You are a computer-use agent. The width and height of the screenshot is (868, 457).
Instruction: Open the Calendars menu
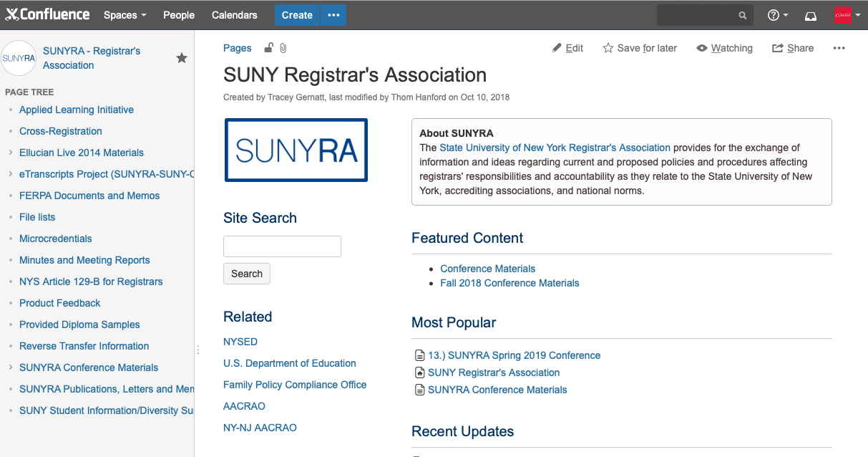(235, 15)
